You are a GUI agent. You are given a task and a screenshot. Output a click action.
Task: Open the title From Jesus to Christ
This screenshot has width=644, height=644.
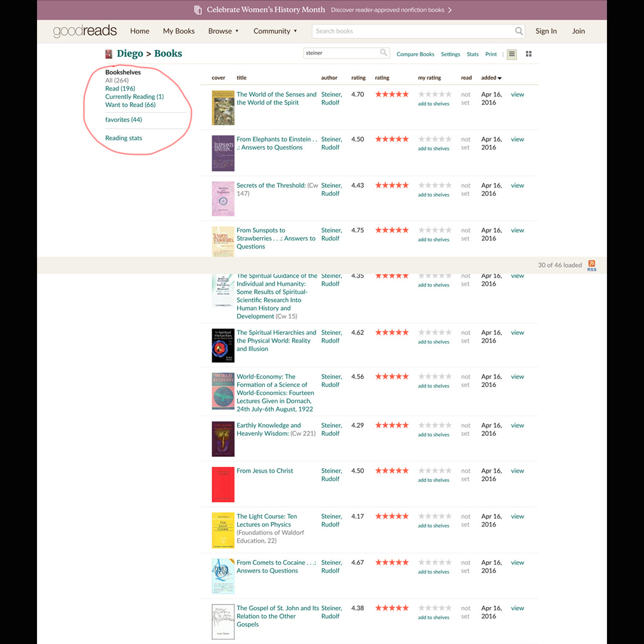point(265,470)
